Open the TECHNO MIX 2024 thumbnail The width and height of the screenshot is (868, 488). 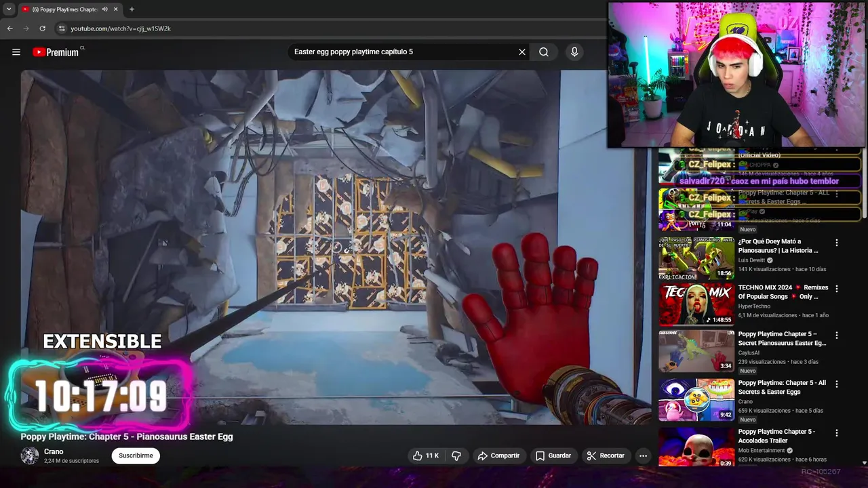(696, 305)
